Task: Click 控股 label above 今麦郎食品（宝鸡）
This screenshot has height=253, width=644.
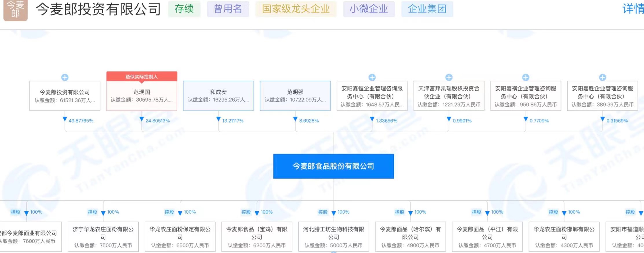Action: [x=246, y=212]
